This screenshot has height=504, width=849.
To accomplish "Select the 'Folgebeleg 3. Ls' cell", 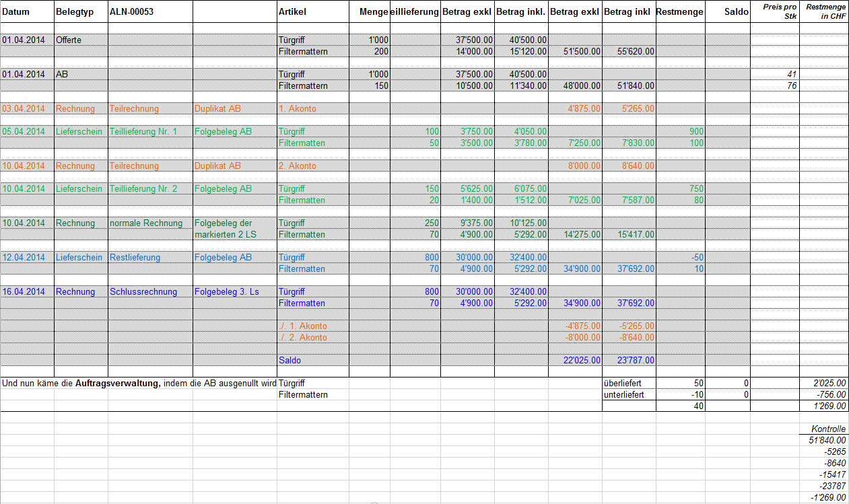I will pyautogui.click(x=234, y=291).
